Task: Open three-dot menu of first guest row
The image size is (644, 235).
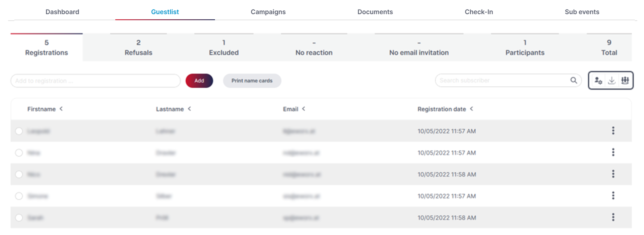Action: click(x=613, y=131)
